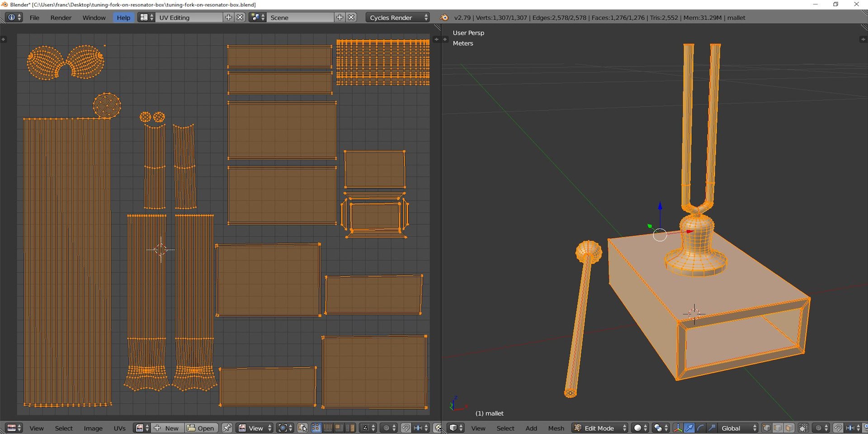
Task: Select UV vertex selection mode
Action: click(x=316, y=428)
